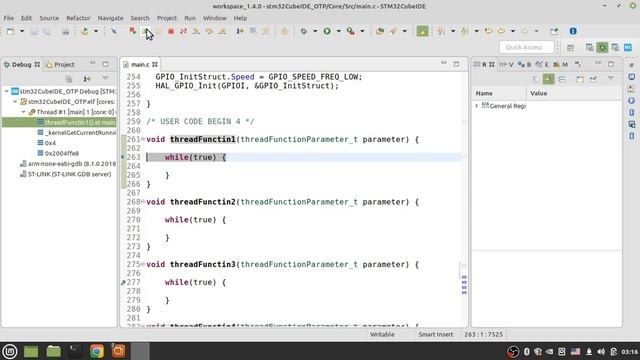Open the Debug launch dropdown arrow

(x=315, y=31)
